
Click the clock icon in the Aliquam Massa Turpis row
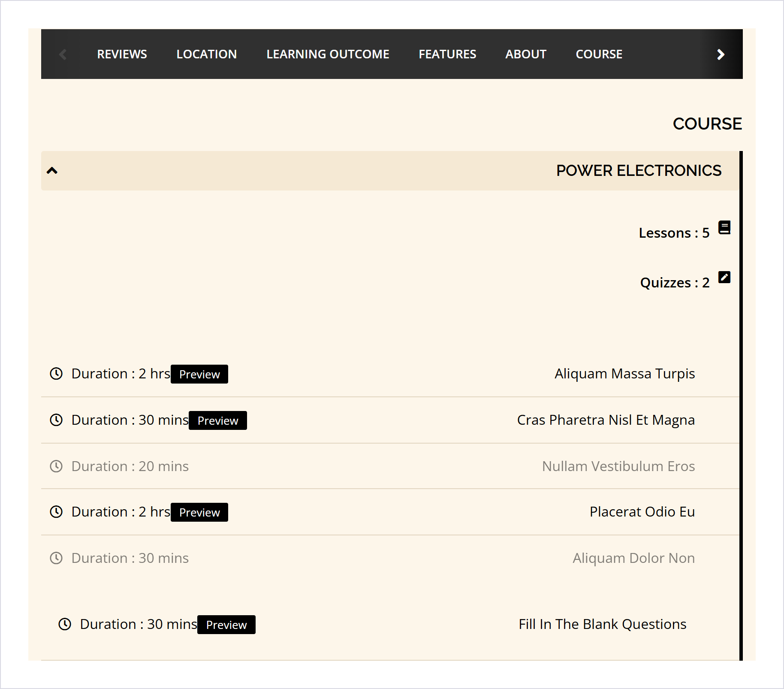[56, 374]
